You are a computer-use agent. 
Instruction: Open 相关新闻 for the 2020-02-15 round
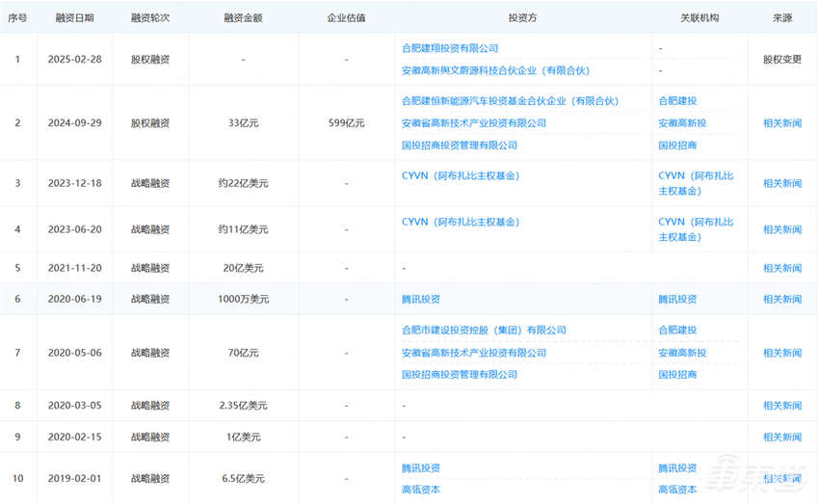coord(781,438)
